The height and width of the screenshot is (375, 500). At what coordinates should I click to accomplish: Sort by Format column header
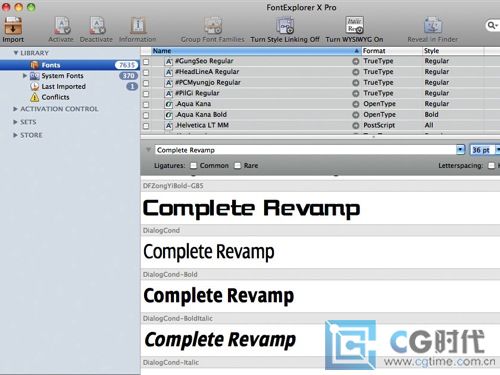coord(391,51)
